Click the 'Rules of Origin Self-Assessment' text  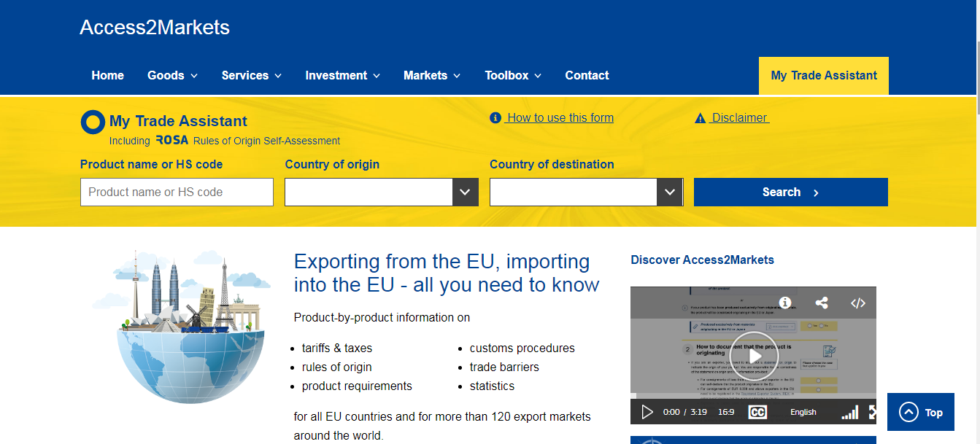267,141
